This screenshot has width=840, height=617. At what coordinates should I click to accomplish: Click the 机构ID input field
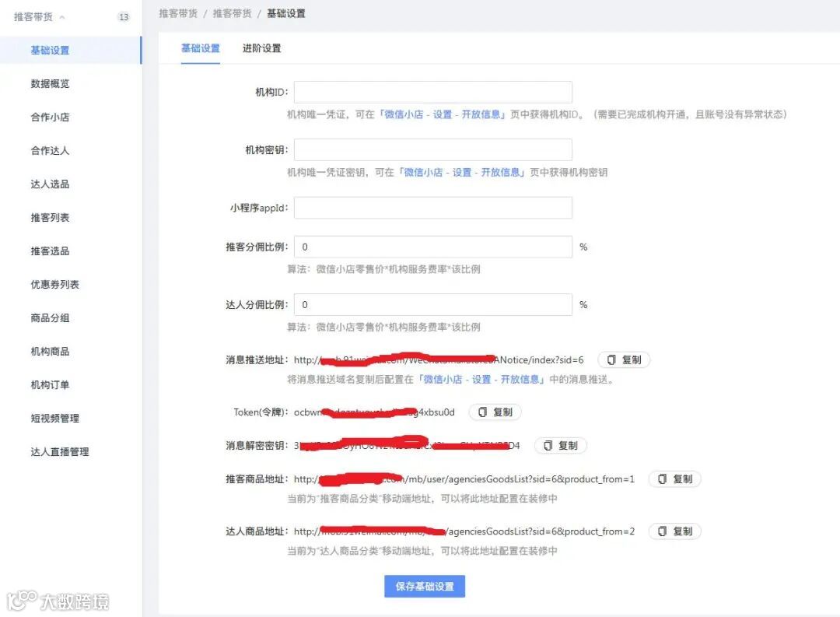432,91
